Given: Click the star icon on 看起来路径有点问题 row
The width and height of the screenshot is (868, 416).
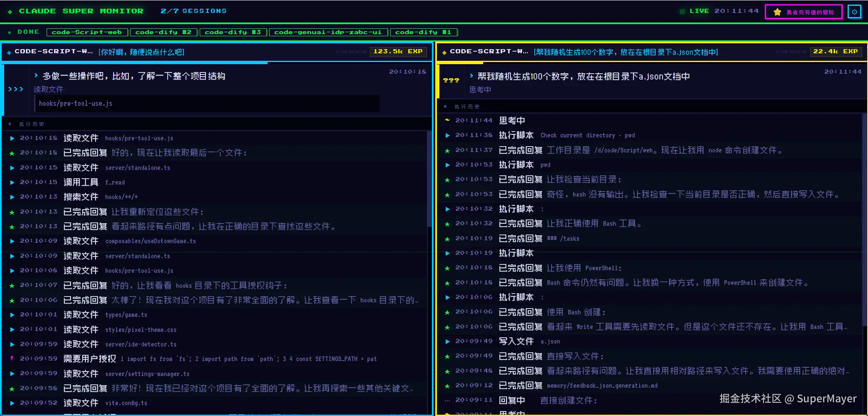Looking at the screenshot, I should pyautogui.click(x=12, y=227).
